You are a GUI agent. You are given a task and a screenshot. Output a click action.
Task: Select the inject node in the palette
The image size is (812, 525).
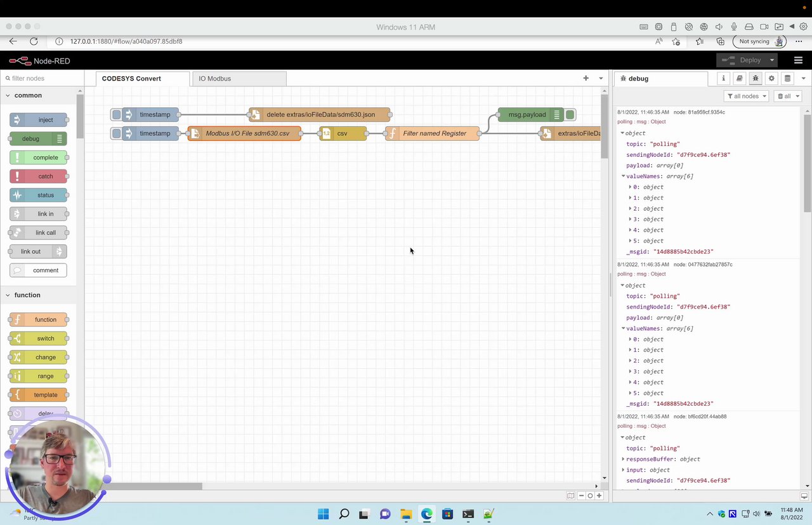[39, 120]
